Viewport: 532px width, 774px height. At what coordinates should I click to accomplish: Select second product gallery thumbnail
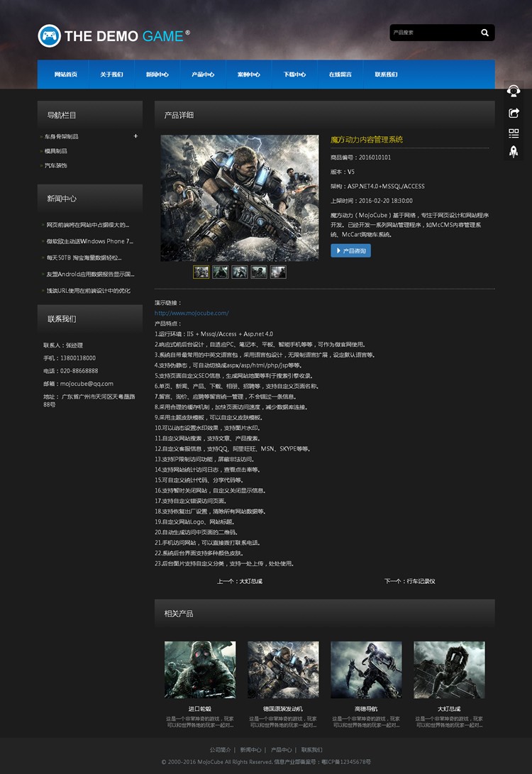[x=220, y=272]
